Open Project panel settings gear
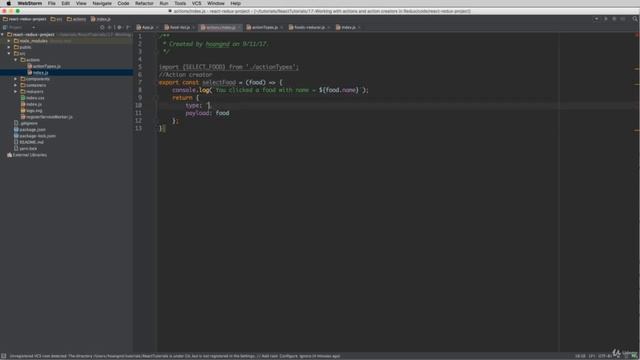Image resolution: width=640 pixels, height=360 pixels. point(119,27)
